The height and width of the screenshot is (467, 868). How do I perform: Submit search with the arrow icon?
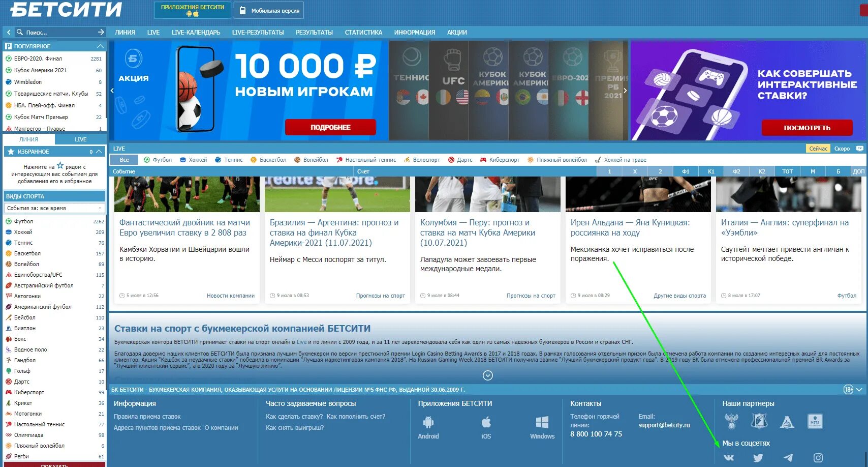tap(101, 32)
